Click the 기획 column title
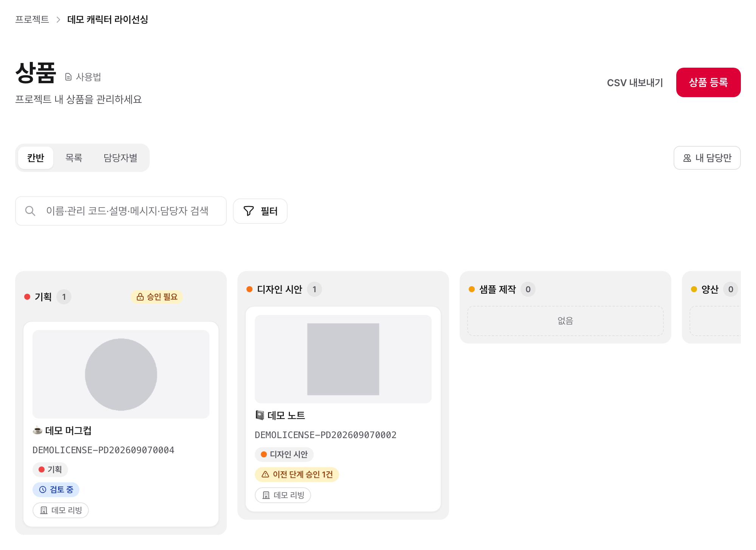 pyautogui.click(x=43, y=297)
